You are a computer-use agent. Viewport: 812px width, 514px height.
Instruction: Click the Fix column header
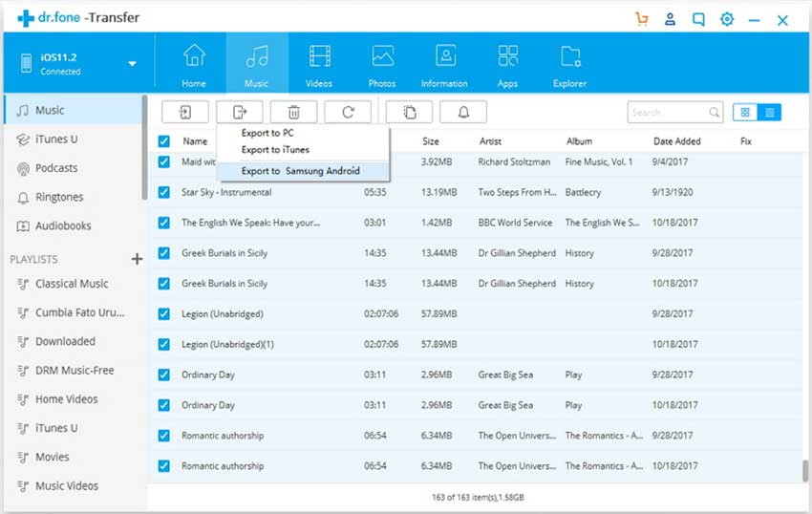coord(746,141)
